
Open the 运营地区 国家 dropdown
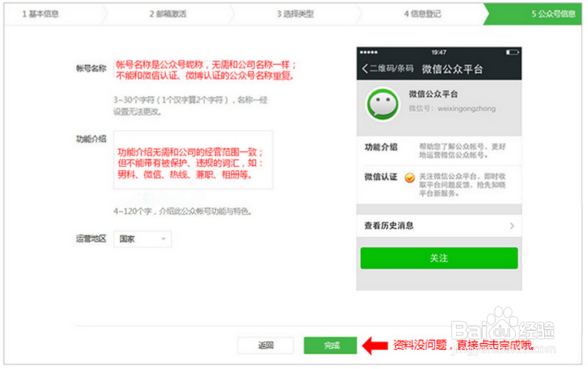(142, 239)
